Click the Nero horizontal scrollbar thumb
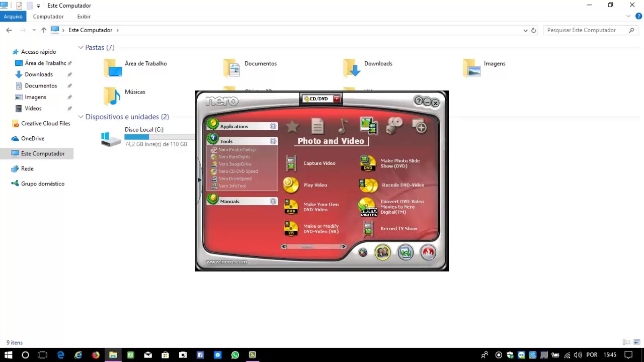This screenshot has height=362, width=644. point(307,247)
